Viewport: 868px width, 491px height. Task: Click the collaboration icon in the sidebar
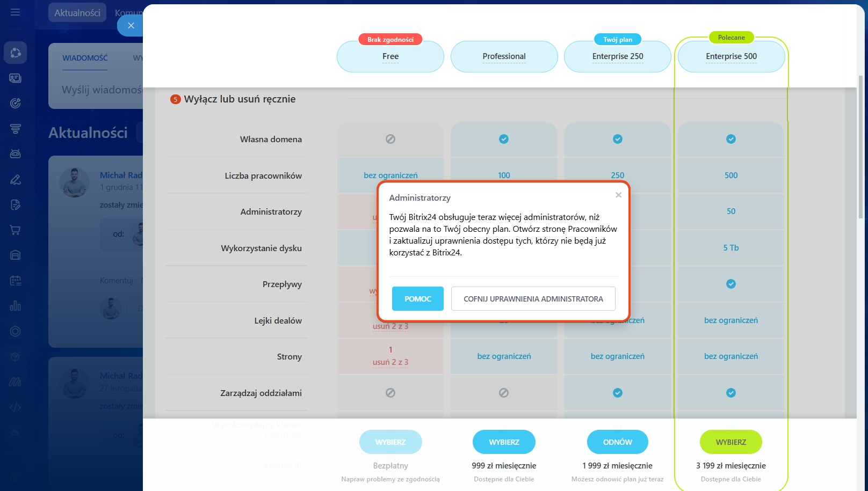point(15,53)
